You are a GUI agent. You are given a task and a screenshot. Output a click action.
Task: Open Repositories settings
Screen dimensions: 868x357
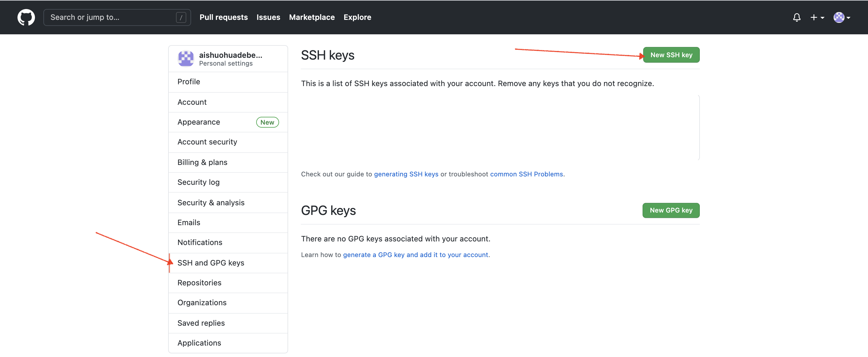(x=228, y=283)
